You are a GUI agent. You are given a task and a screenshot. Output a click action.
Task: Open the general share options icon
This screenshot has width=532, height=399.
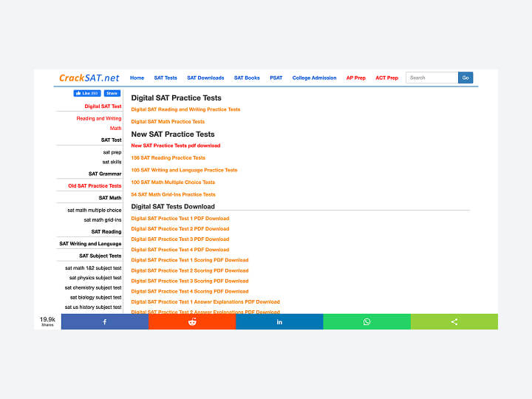(x=454, y=321)
